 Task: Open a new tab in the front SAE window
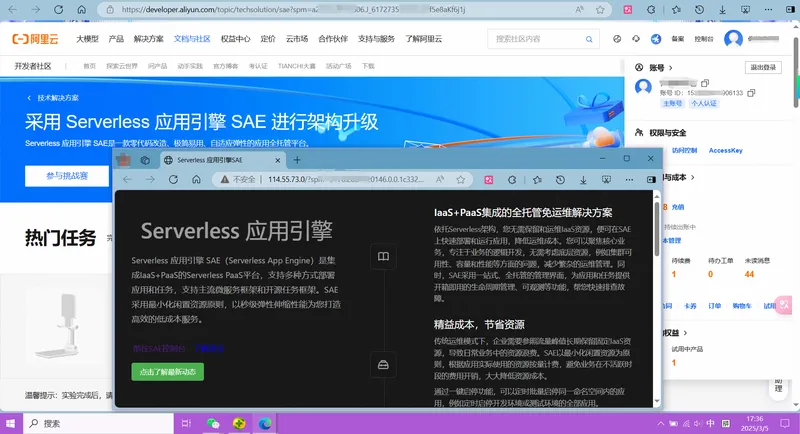click(x=297, y=160)
